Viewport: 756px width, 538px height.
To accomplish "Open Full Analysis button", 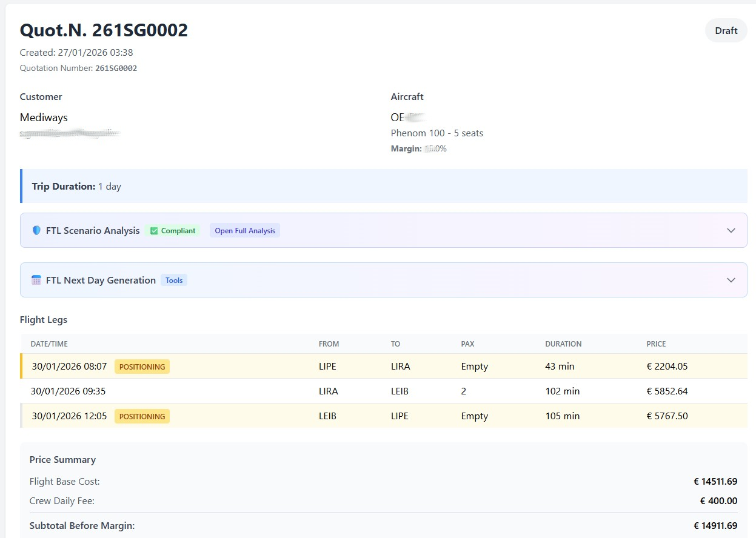I will click(x=245, y=231).
